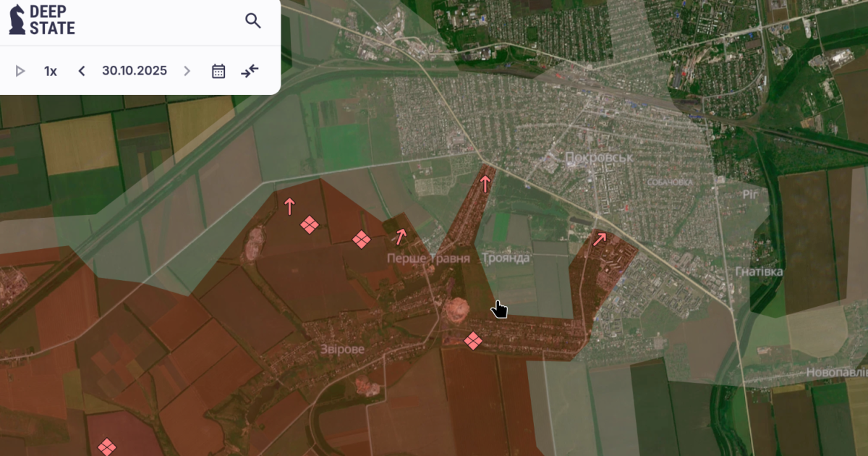Viewport: 868px width, 456px height.
Task: Click the compare arrows icon
Action: click(x=250, y=71)
